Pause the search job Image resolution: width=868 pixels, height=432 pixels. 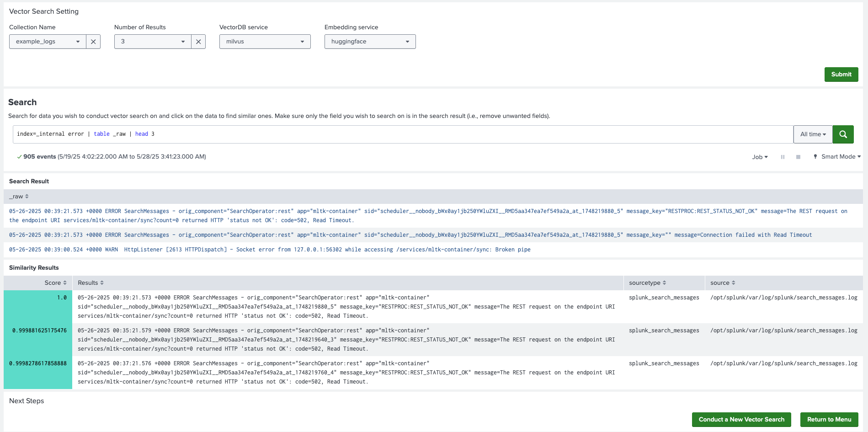(783, 157)
